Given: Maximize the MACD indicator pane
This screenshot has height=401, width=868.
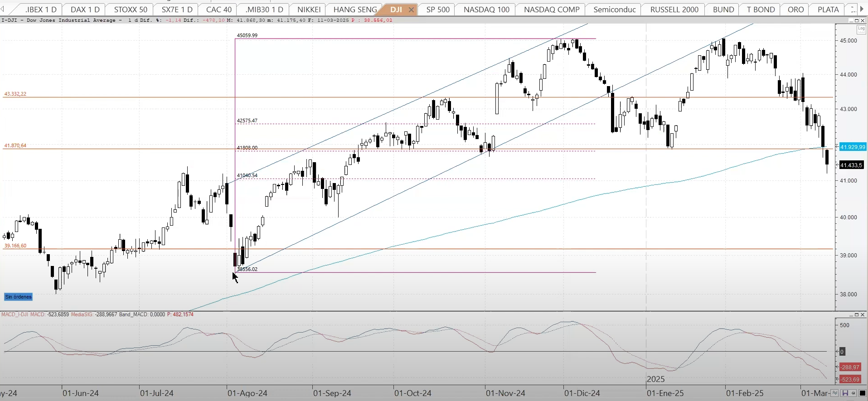Looking at the screenshot, I should point(857,314).
